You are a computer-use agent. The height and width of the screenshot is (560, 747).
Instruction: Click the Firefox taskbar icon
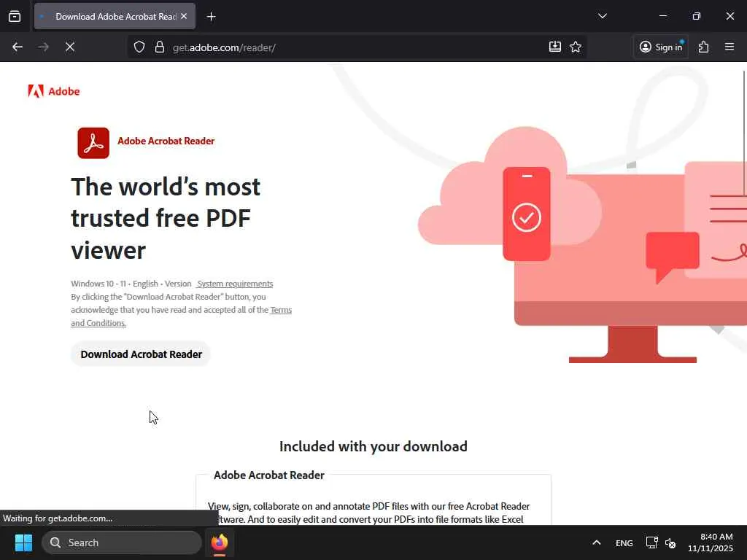220,542
